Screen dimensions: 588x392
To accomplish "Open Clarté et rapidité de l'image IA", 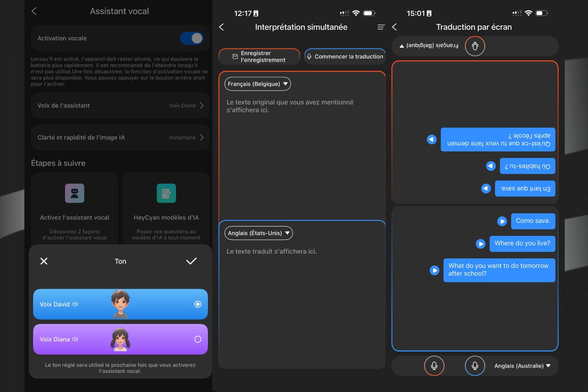I will click(120, 138).
